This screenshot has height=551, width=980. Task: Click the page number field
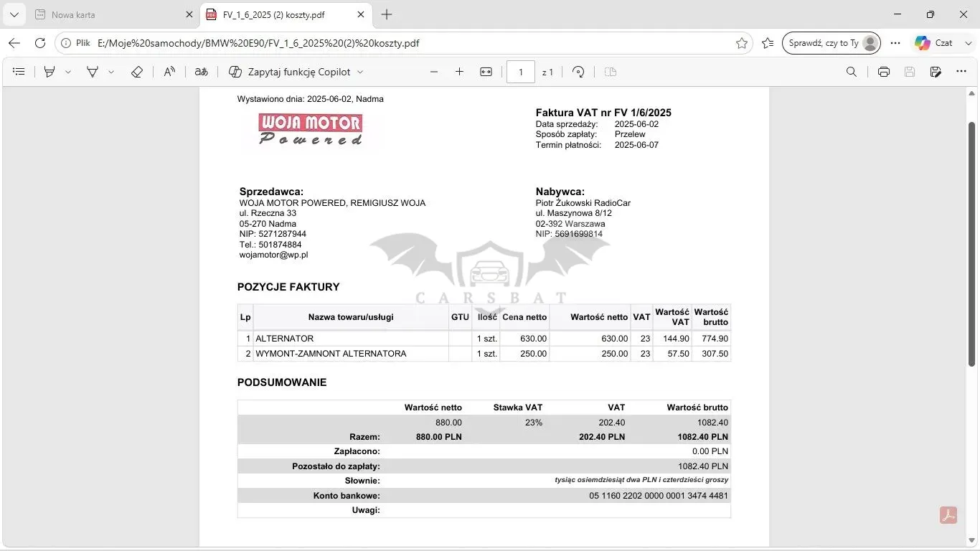coord(521,72)
